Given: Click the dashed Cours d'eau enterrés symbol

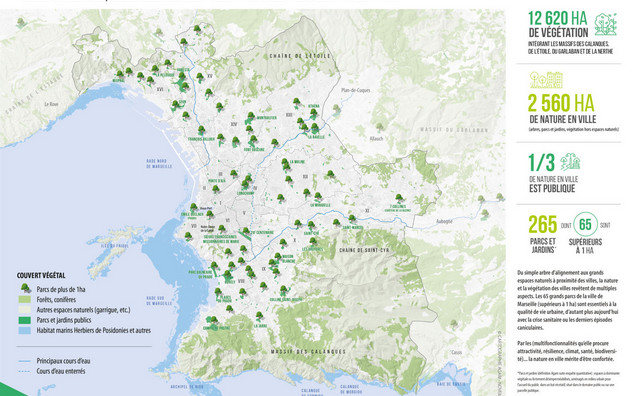Looking at the screenshot, I should 25,371.
